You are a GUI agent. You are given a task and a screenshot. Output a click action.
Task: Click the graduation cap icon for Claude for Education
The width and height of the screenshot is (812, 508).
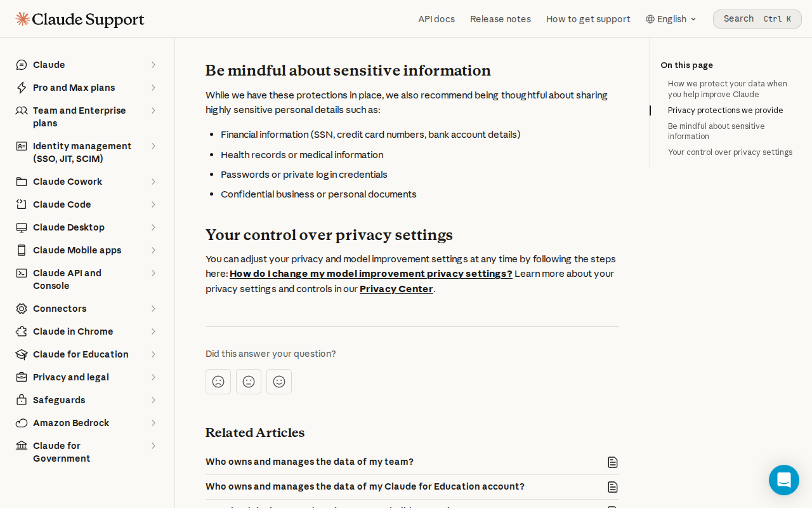(x=22, y=354)
